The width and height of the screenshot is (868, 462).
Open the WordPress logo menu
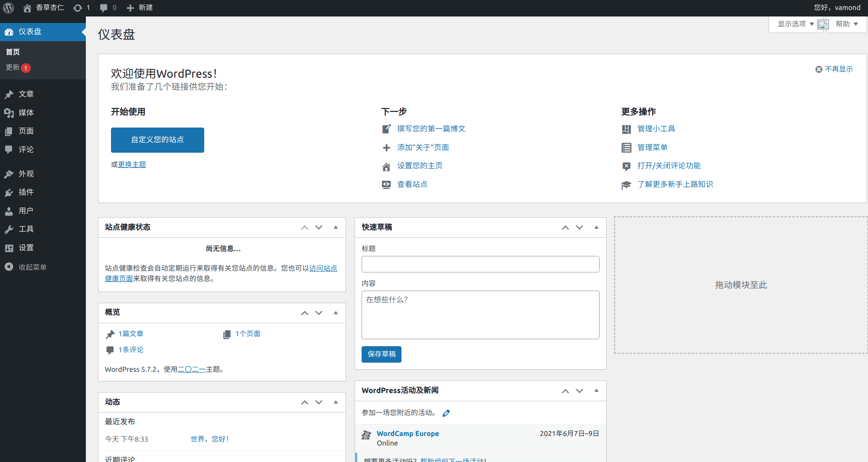click(x=9, y=8)
